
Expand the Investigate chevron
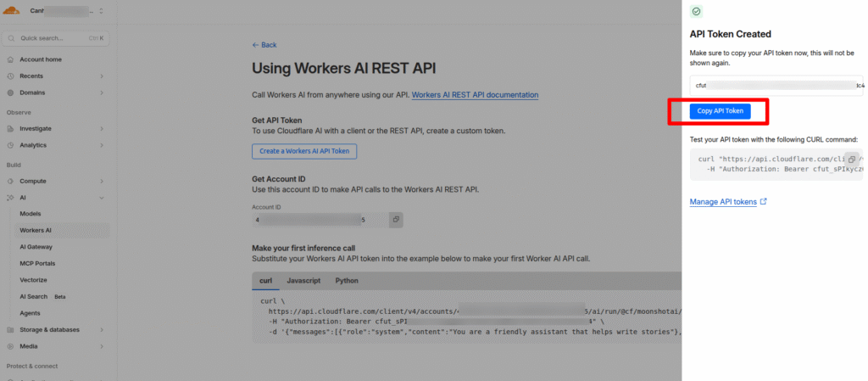click(x=102, y=128)
